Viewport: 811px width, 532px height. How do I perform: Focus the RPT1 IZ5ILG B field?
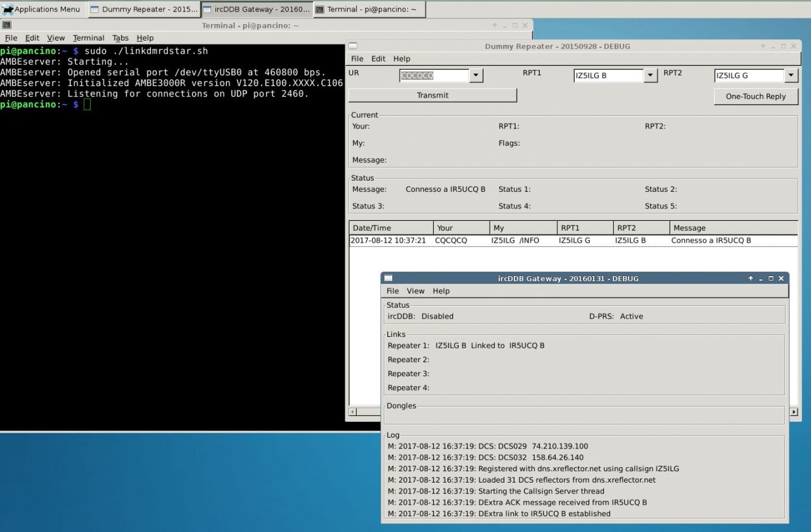609,75
